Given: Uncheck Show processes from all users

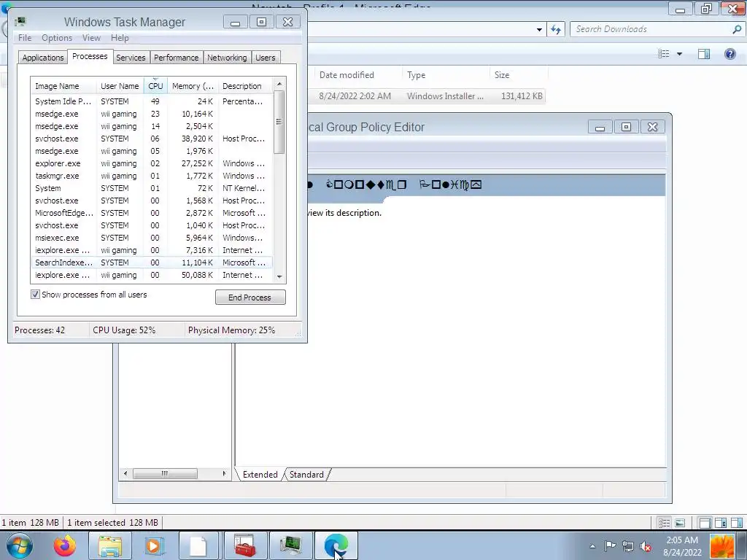Looking at the screenshot, I should pos(35,295).
